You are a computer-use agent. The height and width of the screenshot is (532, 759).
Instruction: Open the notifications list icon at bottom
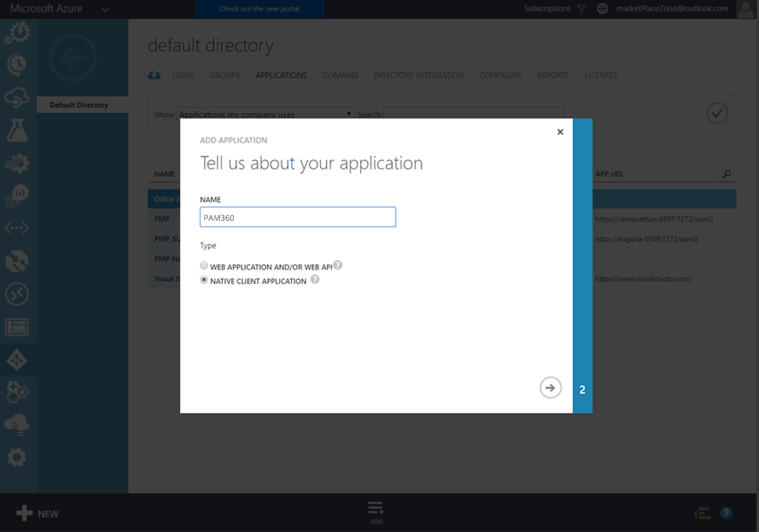[x=702, y=513]
